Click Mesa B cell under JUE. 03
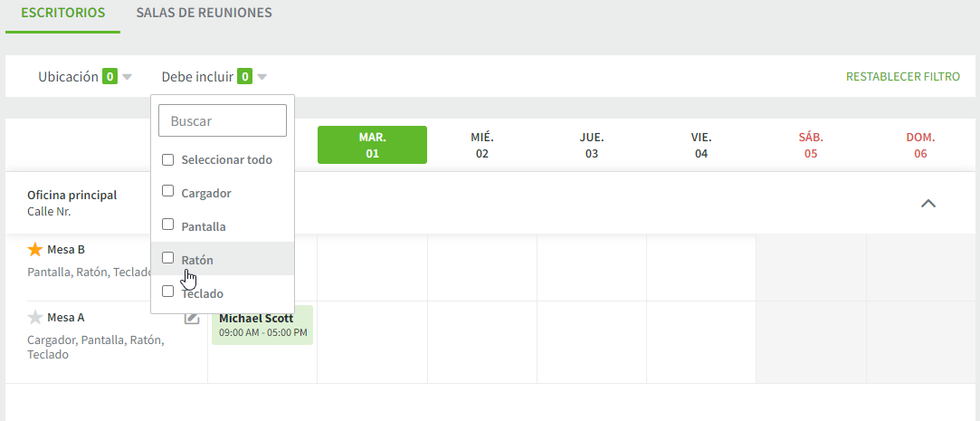This screenshot has height=421, width=980. click(591, 267)
